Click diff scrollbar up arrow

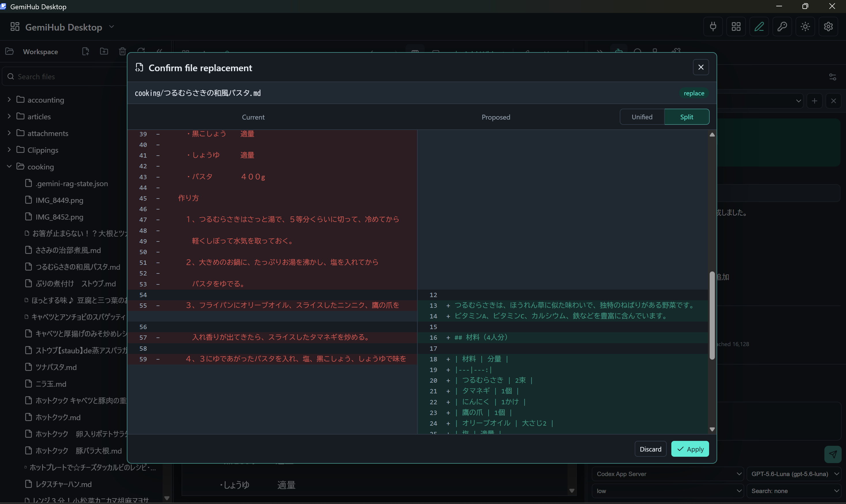(x=712, y=135)
